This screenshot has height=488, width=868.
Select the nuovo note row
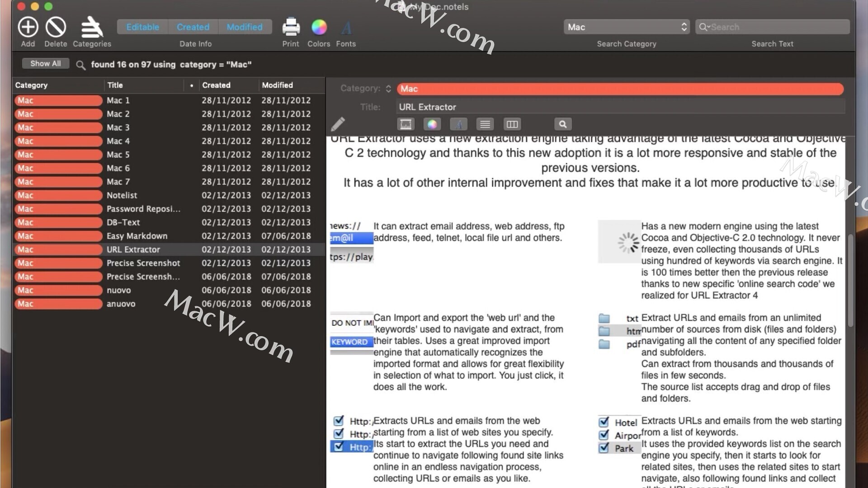pyautogui.click(x=169, y=290)
